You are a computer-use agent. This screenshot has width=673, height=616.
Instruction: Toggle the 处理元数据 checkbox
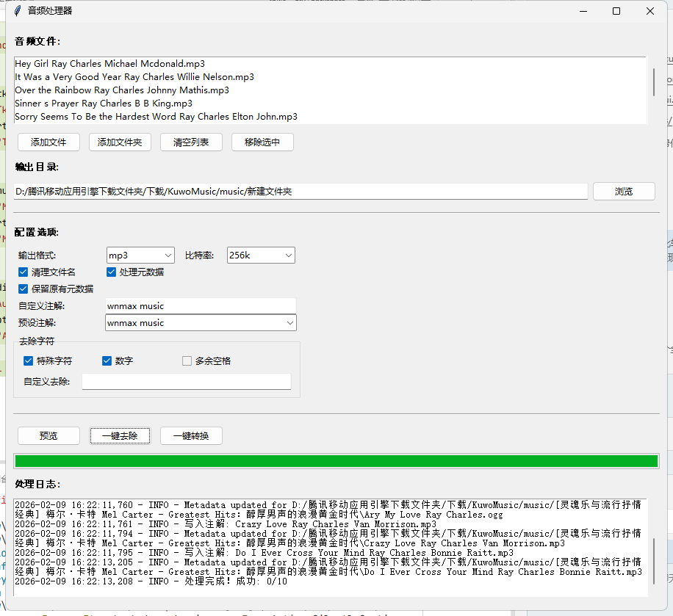point(111,272)
